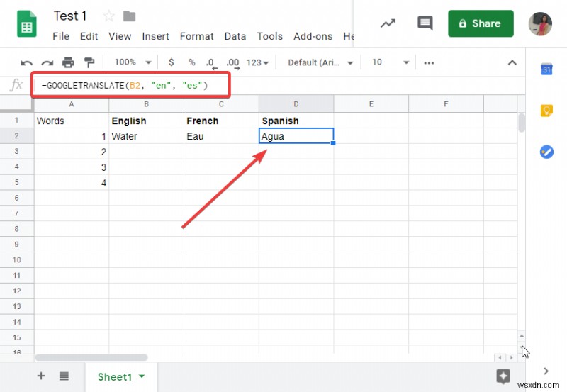Open the 100% zoom dropdown

(133, 62)
